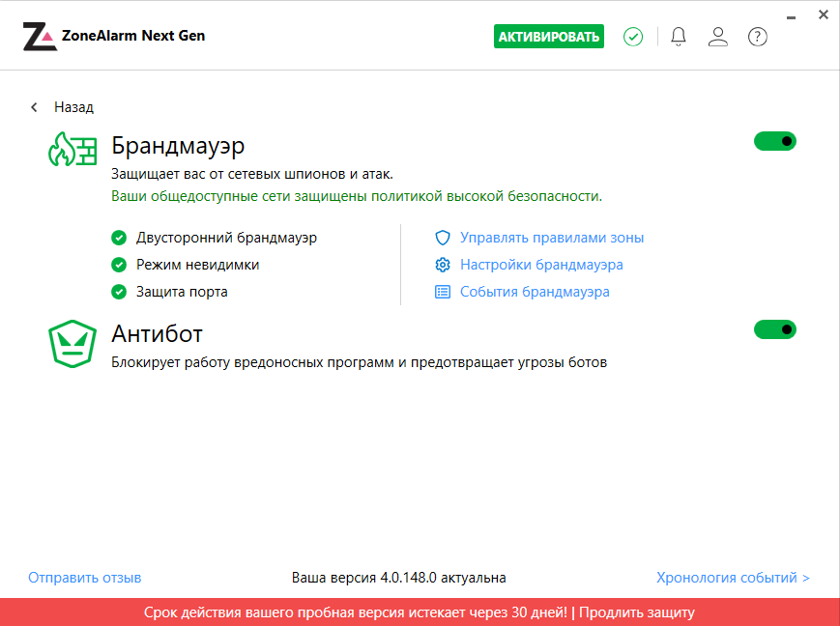Click the shield icon beside Управлять правилами зоны
The height and width of the screenshot is (626, 840).
[x=443, y=238]
